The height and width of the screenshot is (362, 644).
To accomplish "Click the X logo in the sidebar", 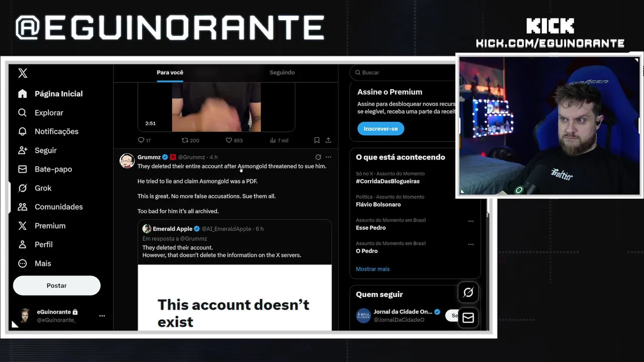I will [x=23, y=73].
